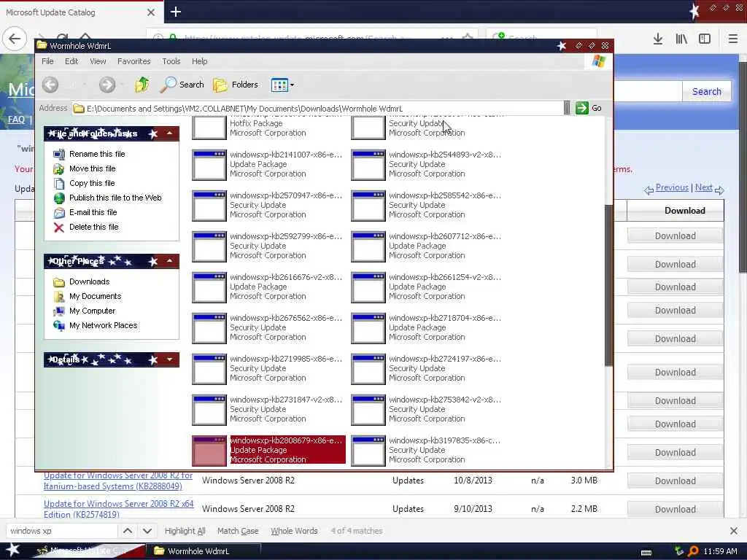
Task: Open a new Firefox tab
Action: [x=175, y=12]
